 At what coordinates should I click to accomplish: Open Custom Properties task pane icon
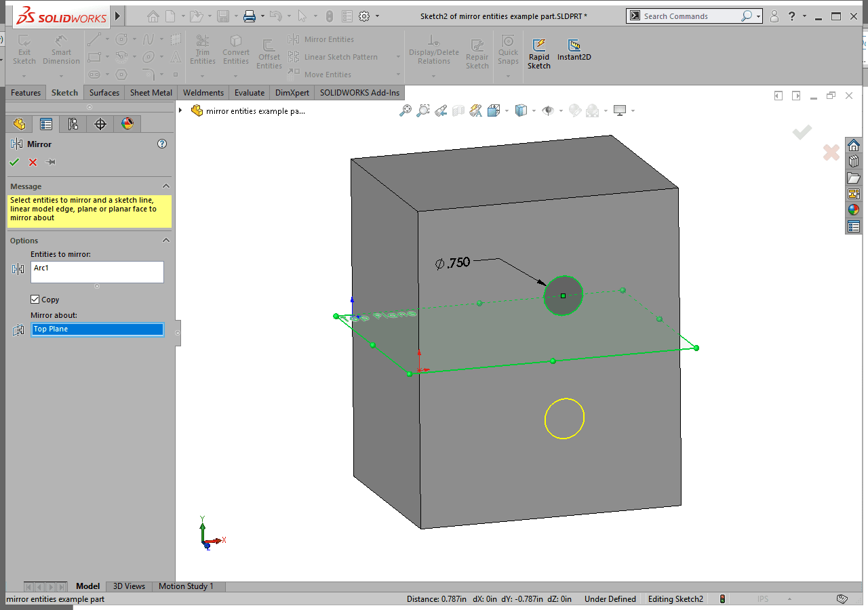pyautogui.click(x=854, y=226)
